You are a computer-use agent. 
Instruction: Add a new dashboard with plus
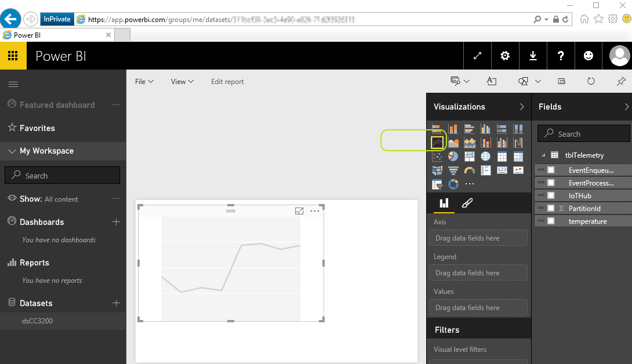(x=116, y=222)
